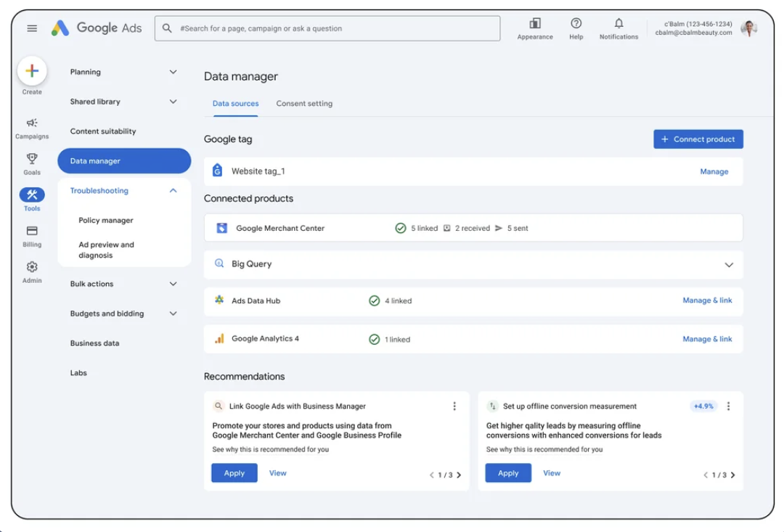Click the c'Balm account email text

693,33
